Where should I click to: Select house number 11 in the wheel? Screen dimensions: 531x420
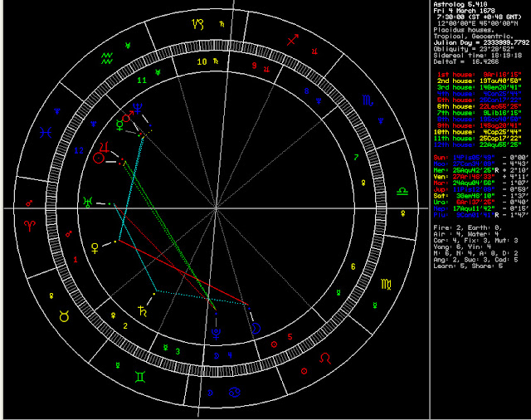[142, 81]
